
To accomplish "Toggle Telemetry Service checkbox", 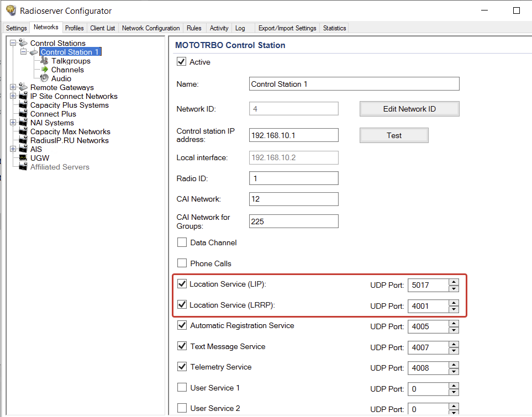I will [182, 367].
